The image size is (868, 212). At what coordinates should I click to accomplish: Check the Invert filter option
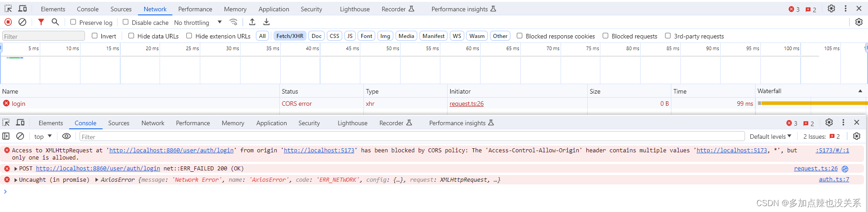pos(94,35)
